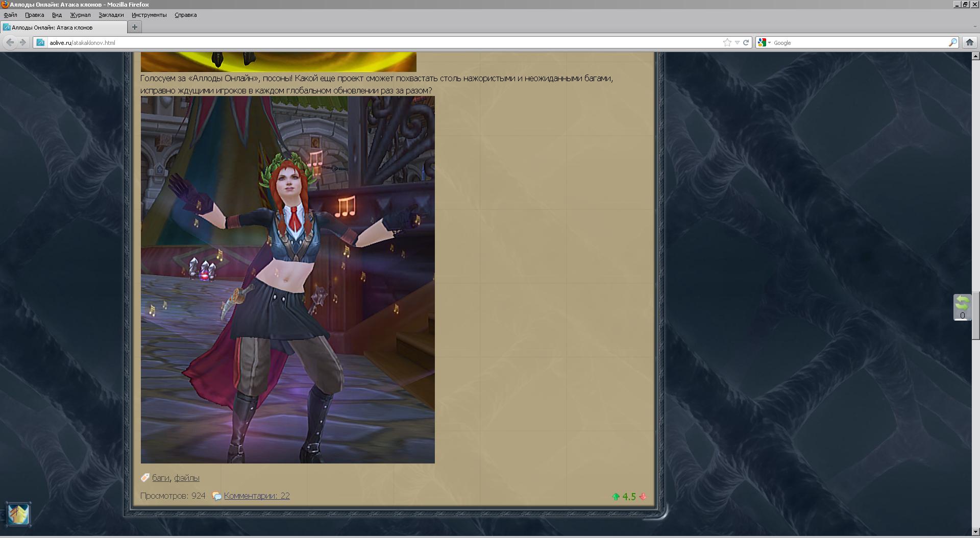Open the Вид menu
The height and width of the screenshot is (538, 980).
tap(57, 15)
